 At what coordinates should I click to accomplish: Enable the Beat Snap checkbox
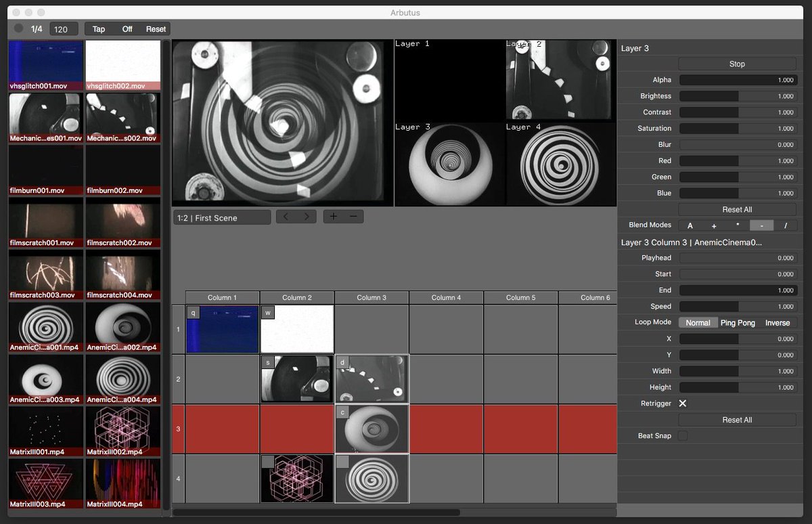[683, 436]
